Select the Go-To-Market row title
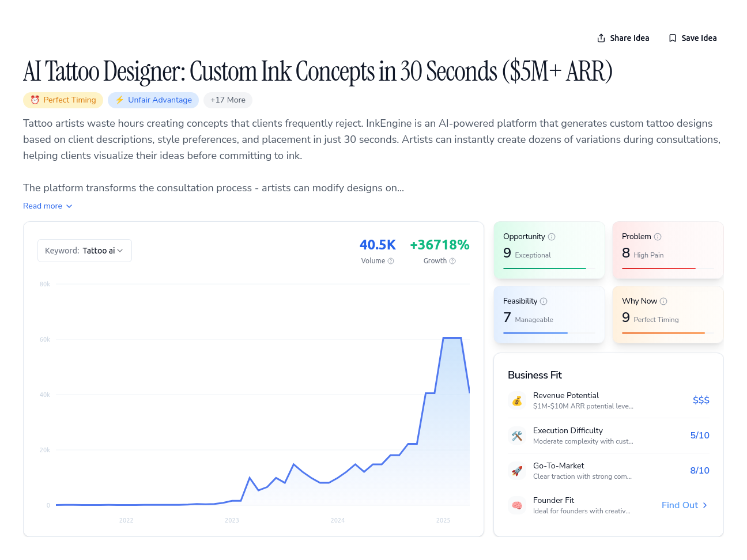 coord(559,466)
